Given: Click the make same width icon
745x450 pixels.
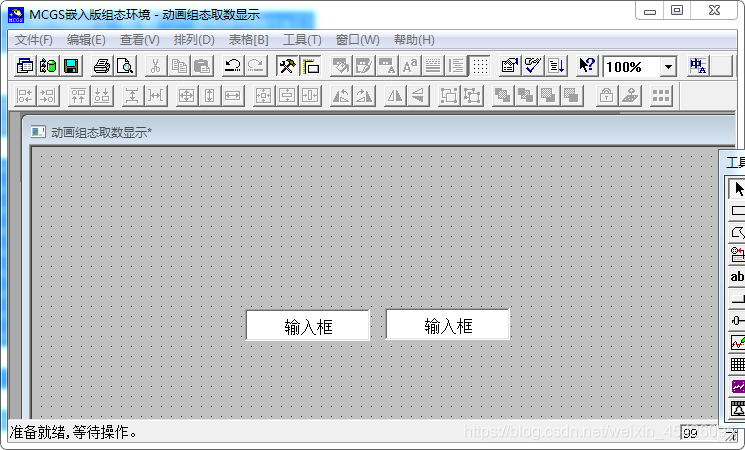Looking at the screenshot, I should point(232,96).
